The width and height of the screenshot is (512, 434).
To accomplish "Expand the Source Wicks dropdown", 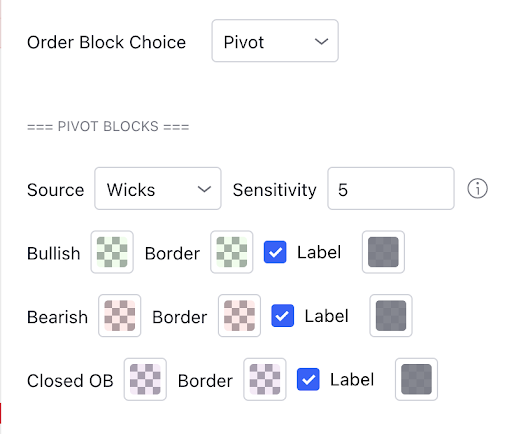I will [158, 188].
